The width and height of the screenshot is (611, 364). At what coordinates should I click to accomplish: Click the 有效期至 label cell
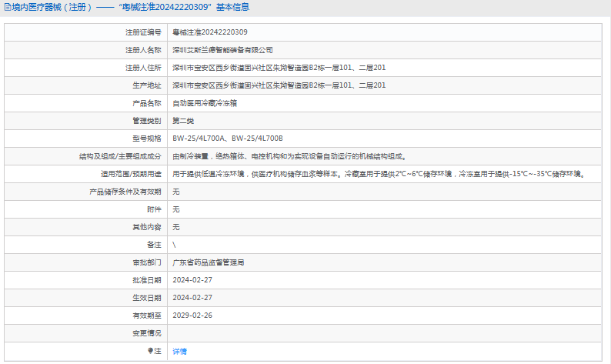coord(85,316)
